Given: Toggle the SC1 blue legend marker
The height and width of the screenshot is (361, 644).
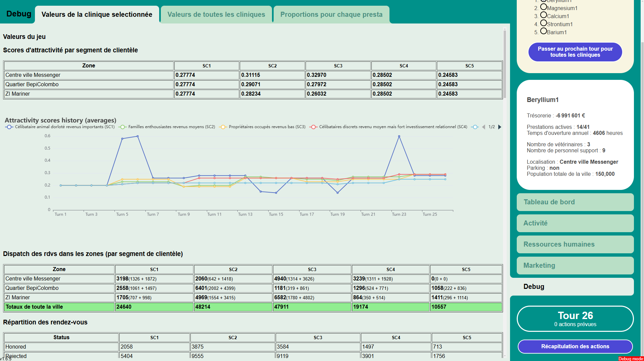Looking at the screenshot, I should click(x=9, y=127).
